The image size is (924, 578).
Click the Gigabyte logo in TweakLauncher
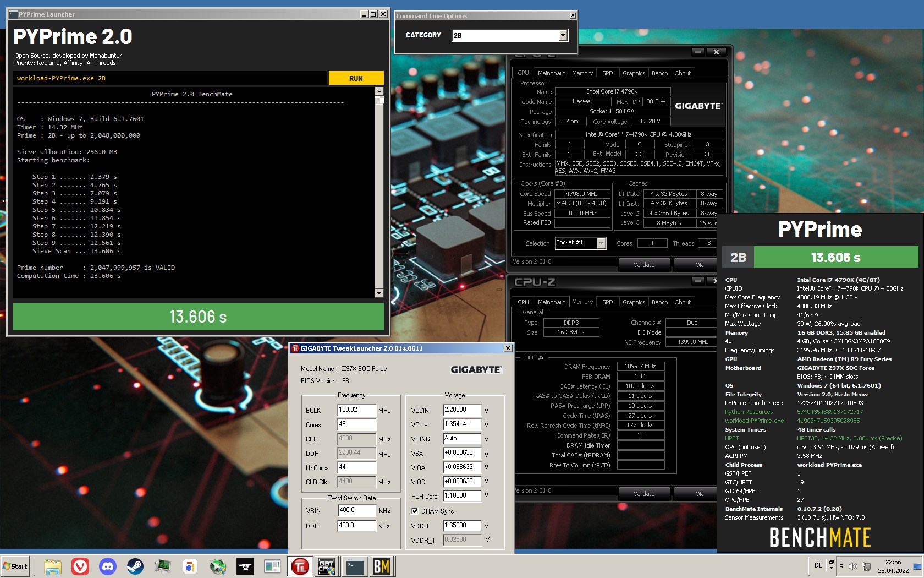pyautogui.click(x=476, y=370)
